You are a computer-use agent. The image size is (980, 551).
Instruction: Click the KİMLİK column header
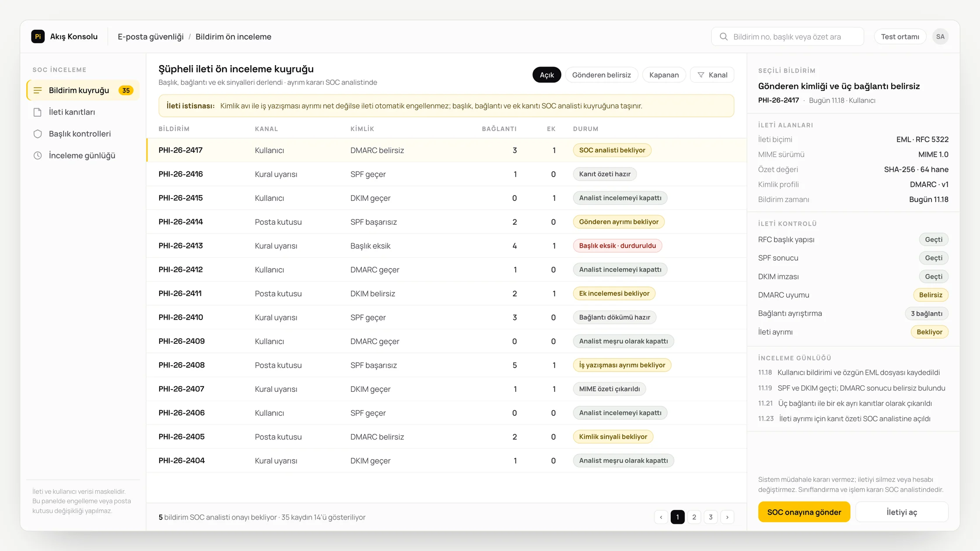point(362,129)
